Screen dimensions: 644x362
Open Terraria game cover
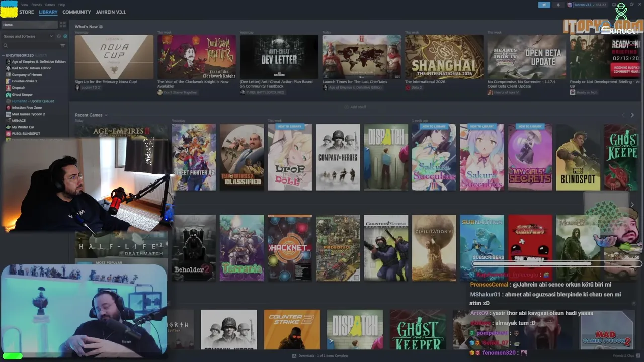(x=242, y=248)
